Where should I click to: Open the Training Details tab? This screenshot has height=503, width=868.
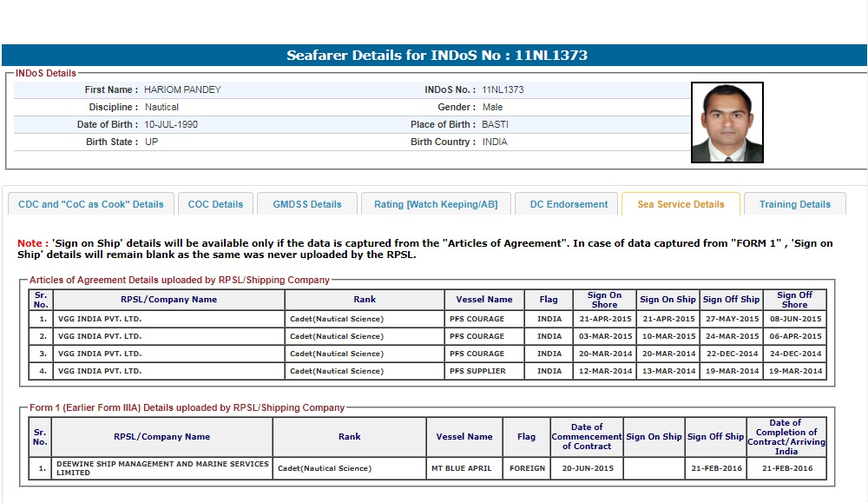click(x=794, y=204)
